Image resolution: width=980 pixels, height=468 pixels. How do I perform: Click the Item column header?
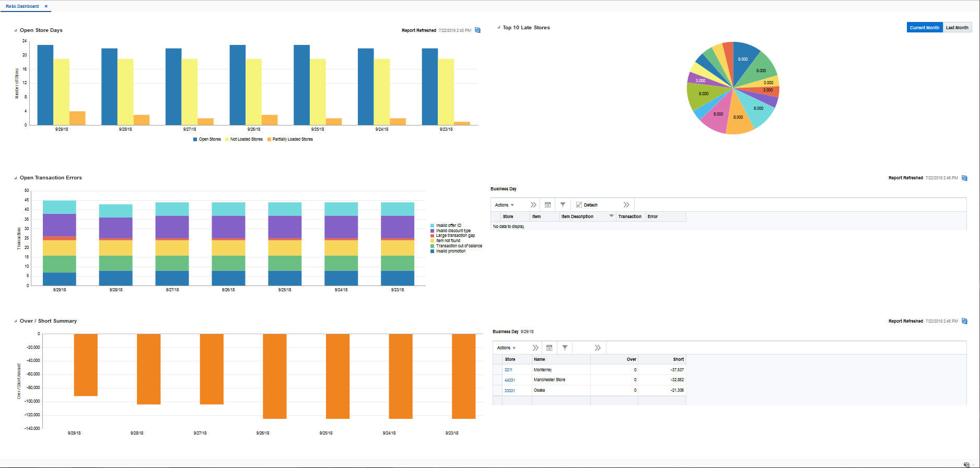point(544,216)
